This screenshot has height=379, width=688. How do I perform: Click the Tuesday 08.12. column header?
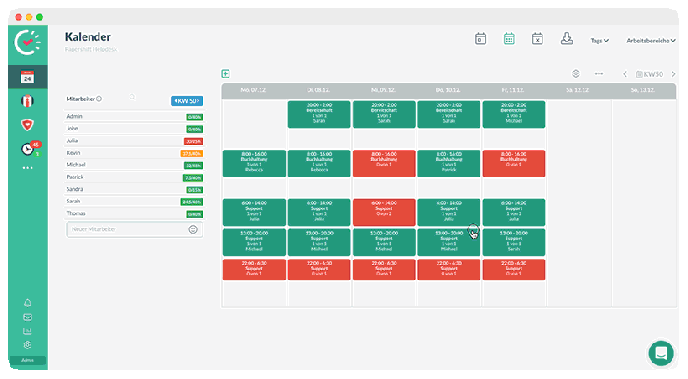pyautogui.click(x=319, y=90)
